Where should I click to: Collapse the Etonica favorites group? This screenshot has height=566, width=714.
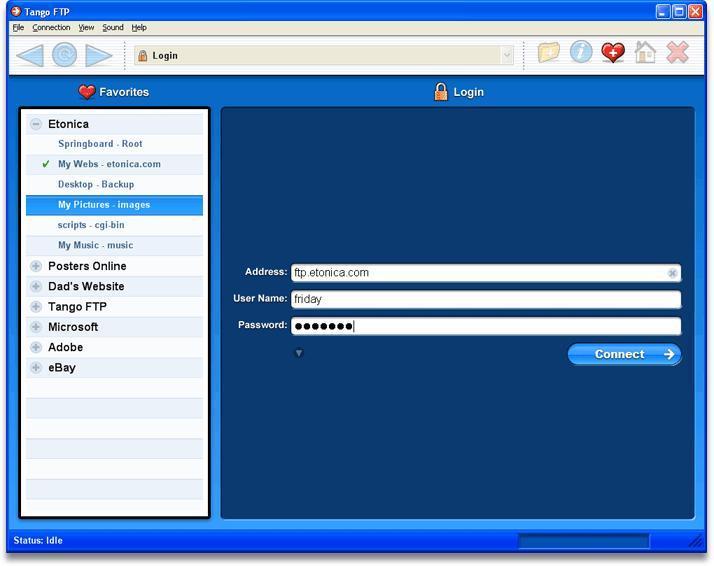point(36,124)
